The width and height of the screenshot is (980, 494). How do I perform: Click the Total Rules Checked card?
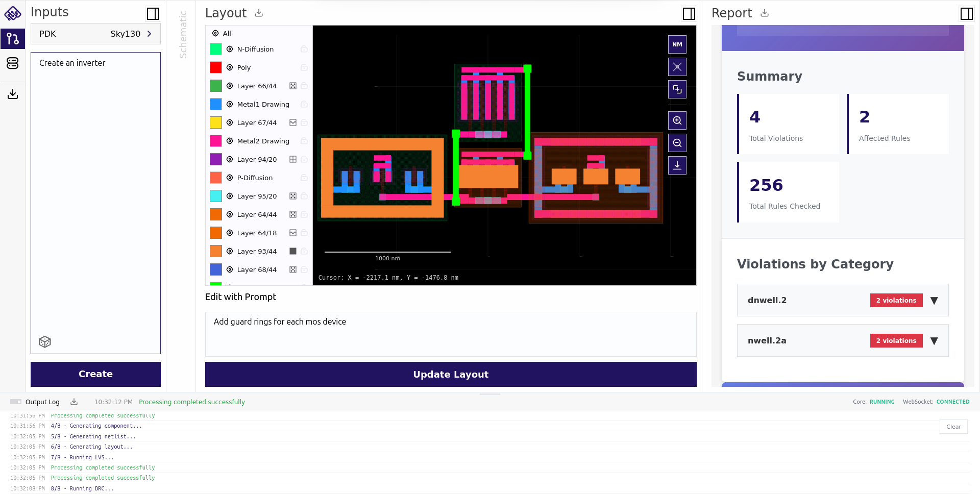click(788, 192)
